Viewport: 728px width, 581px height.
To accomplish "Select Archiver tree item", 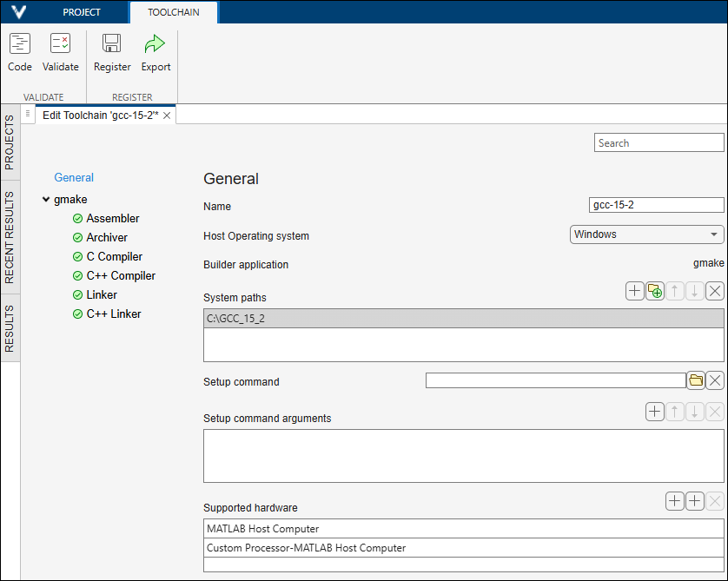I will (107, 237).
